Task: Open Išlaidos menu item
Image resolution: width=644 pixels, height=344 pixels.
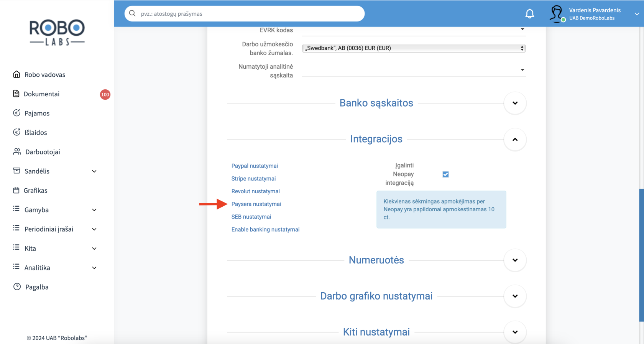Action: tap(36, 133)
